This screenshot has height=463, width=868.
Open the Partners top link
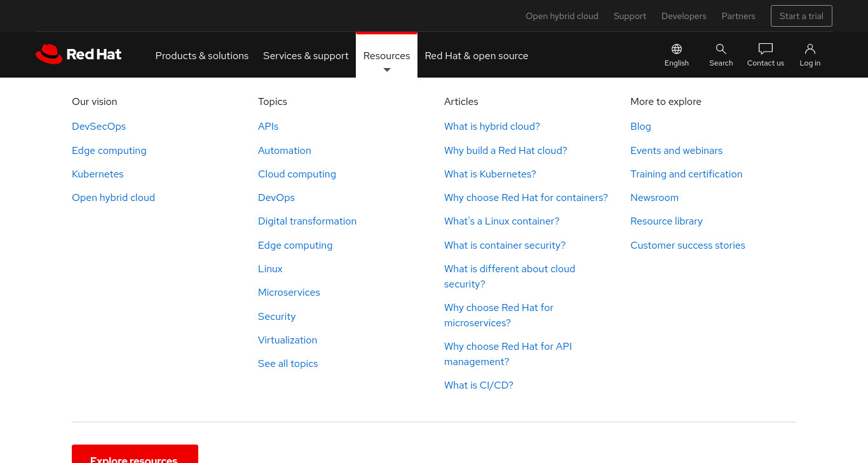point(738,16)
